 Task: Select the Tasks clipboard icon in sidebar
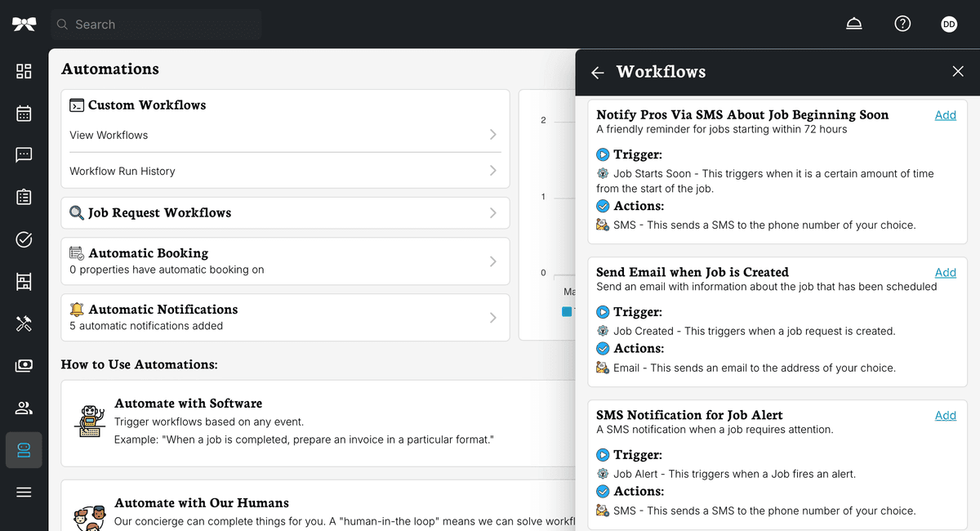coord(24,197)
